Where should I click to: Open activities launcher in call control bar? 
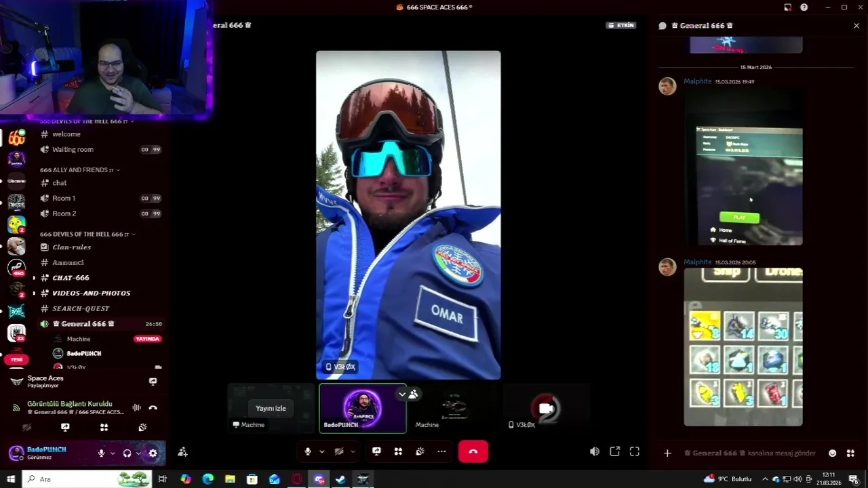pos(398,451)
